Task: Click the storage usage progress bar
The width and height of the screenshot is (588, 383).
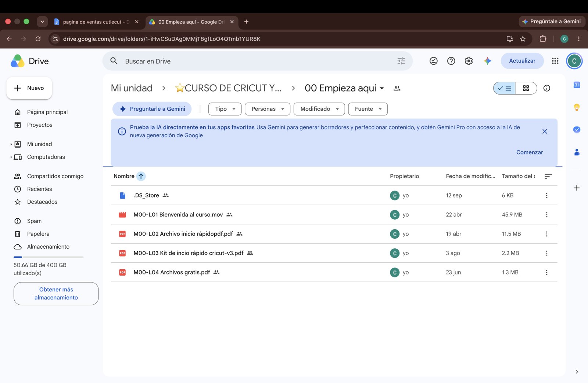Action: tap(49, 257)
